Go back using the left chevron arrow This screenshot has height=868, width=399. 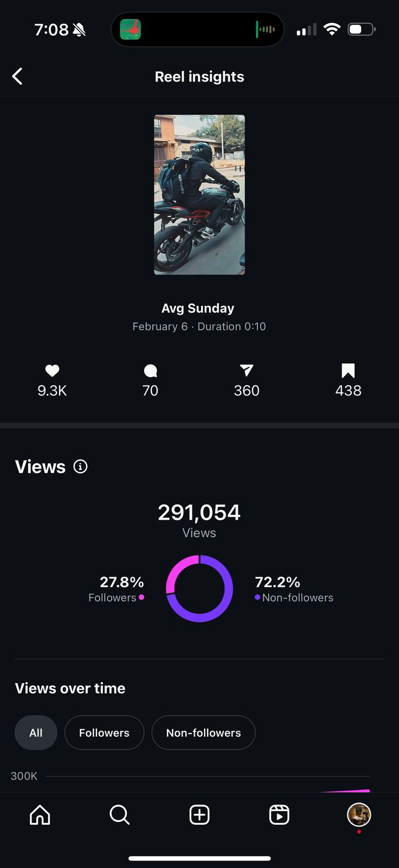(x=17, y=76)
